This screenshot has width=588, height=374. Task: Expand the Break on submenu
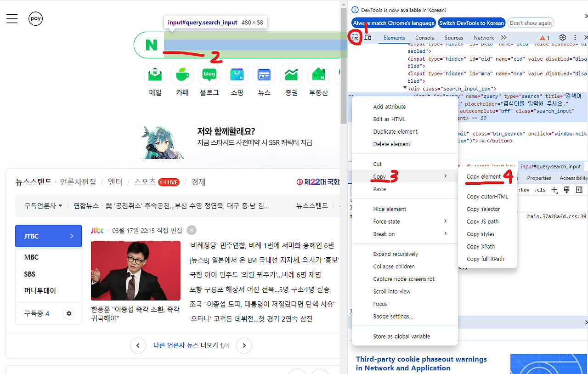pos(445,234)
